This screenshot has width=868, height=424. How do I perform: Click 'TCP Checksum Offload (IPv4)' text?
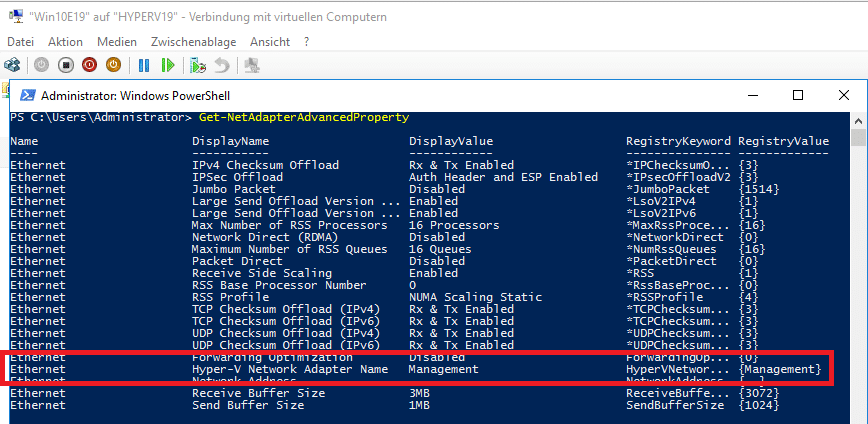[x=286, y=309]
